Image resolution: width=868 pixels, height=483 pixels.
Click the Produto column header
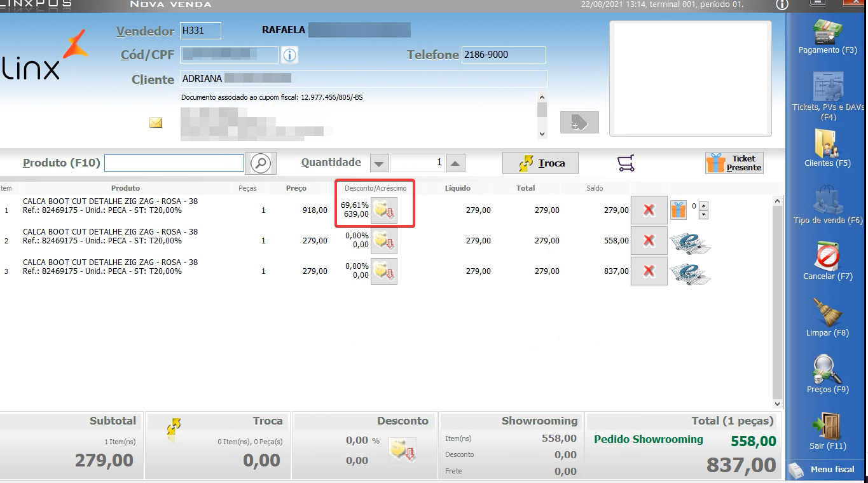point(125,188)
